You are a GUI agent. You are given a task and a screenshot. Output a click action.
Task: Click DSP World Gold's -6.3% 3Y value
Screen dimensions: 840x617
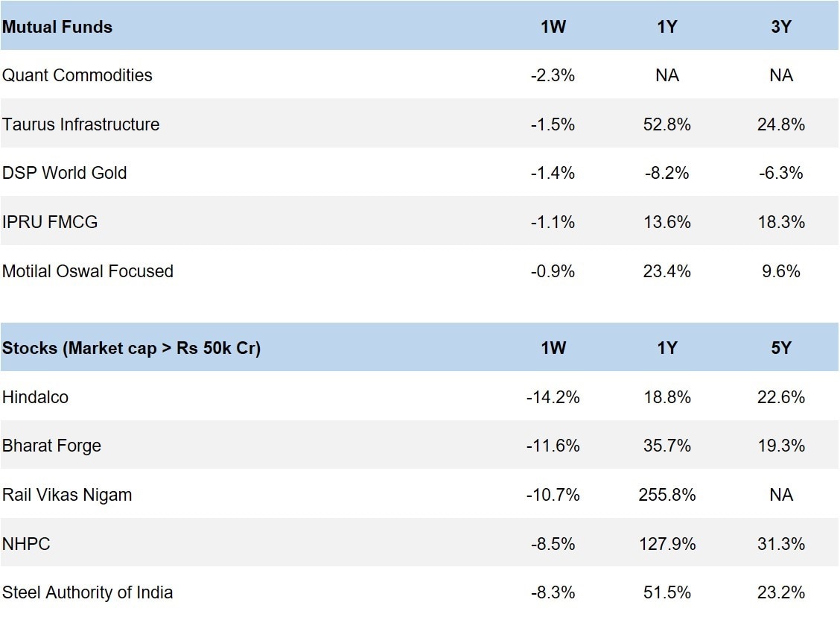pyautogui.click(x=780, y=173)
